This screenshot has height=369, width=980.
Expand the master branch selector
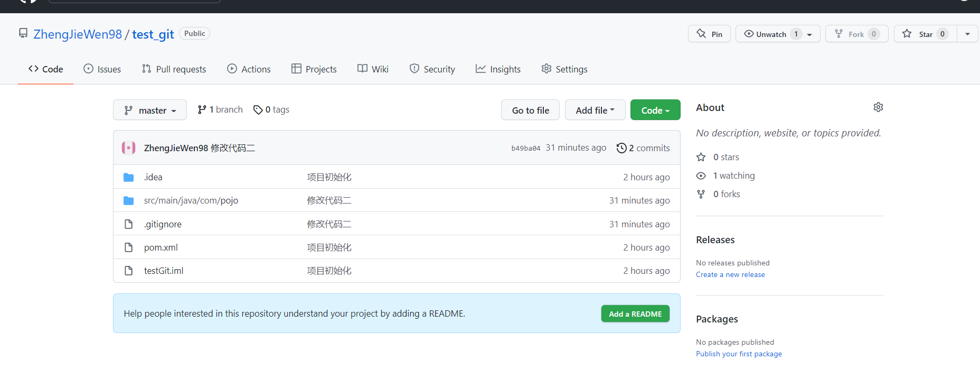150,110
